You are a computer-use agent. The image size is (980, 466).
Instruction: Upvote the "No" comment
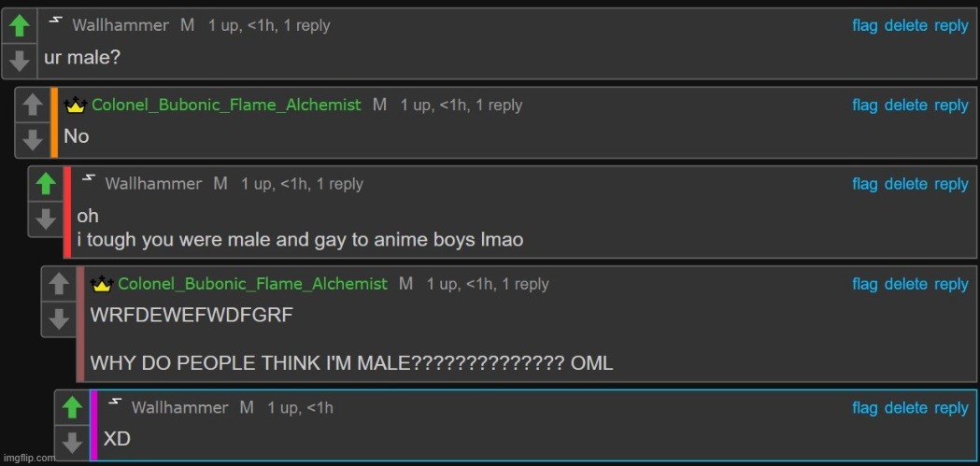point(33,105)
